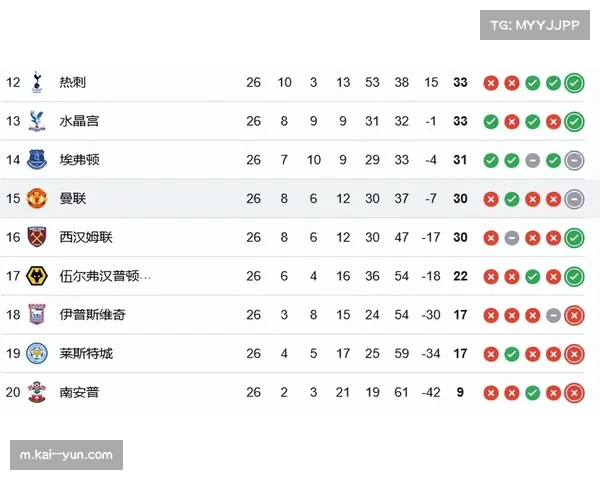Open 南安普敦 team name link
This screenshot has width=600, height=480.
pyautogui.click(x=79, y=393)
